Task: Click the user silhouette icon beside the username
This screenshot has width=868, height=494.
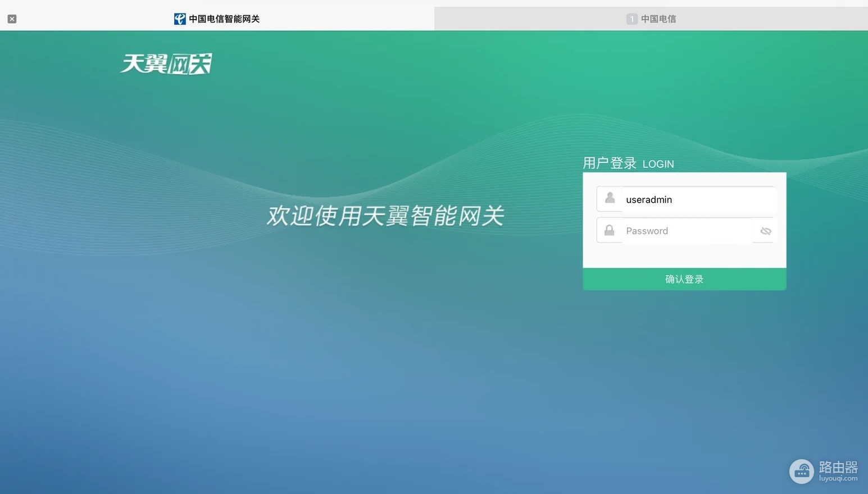Action: pos(610,198)
